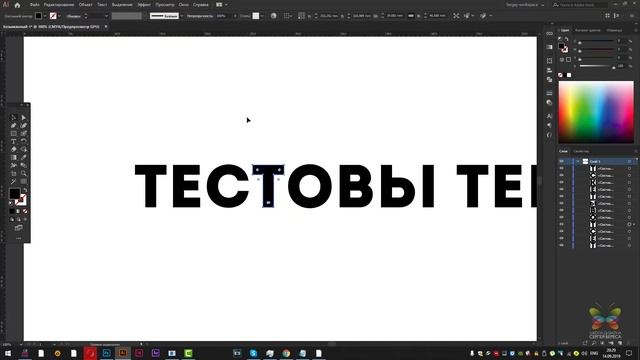The width and height of the screenshot is (640, 360).
Task: Open the Stroke panel icon in dock
Action: pos(549,93)
